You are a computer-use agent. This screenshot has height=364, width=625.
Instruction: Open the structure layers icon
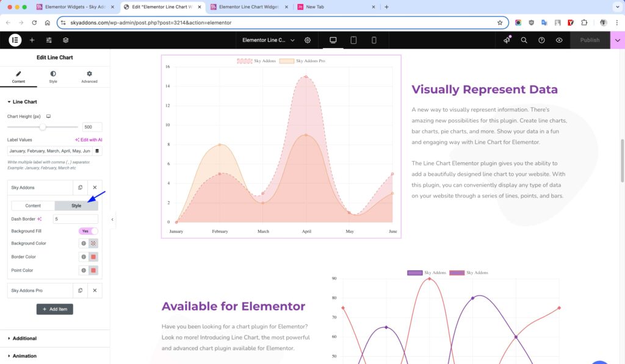point(66,40)
